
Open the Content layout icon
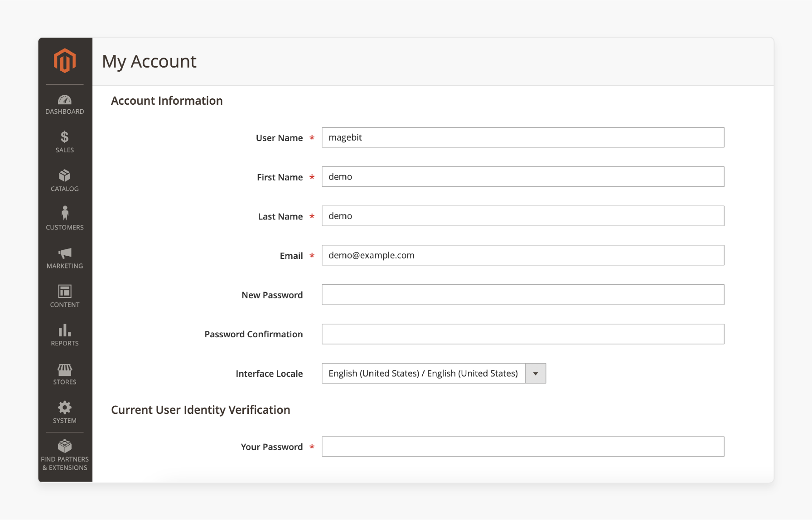point(65,291)
